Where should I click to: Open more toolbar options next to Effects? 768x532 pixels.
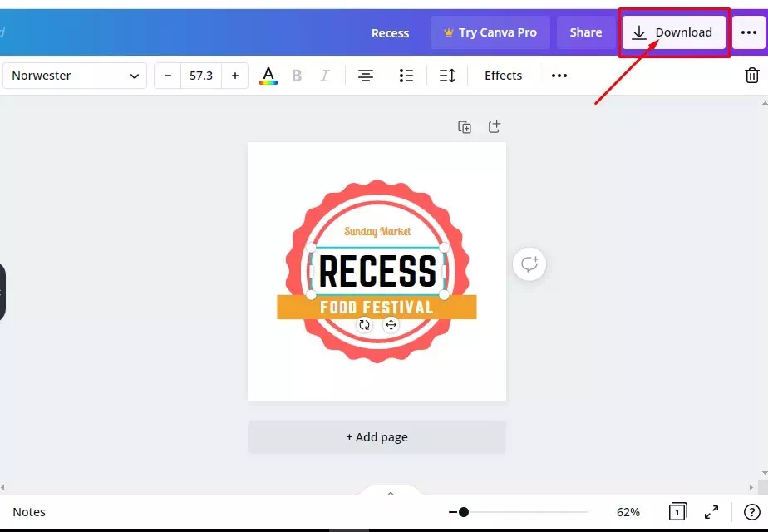click(559, 76)
